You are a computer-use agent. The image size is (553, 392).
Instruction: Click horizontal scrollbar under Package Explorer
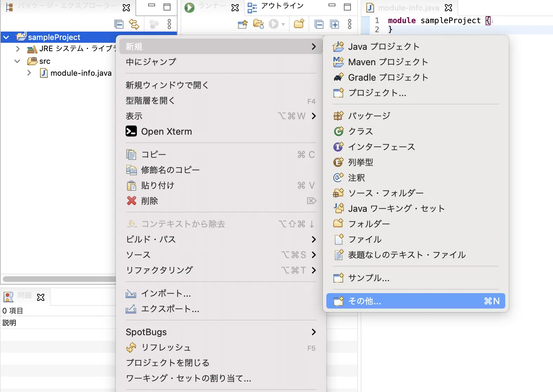pos(59,279)
